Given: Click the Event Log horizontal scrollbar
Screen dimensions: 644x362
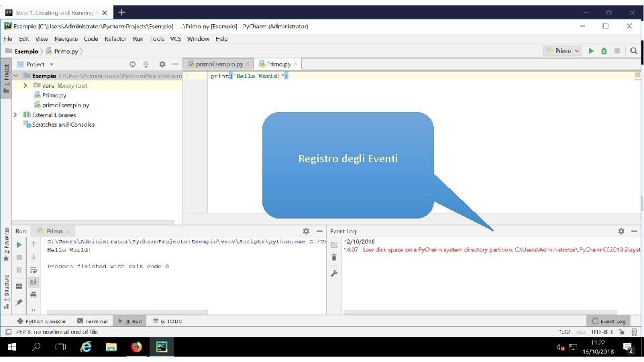Looking at the screenshot, I should [480, 312].
